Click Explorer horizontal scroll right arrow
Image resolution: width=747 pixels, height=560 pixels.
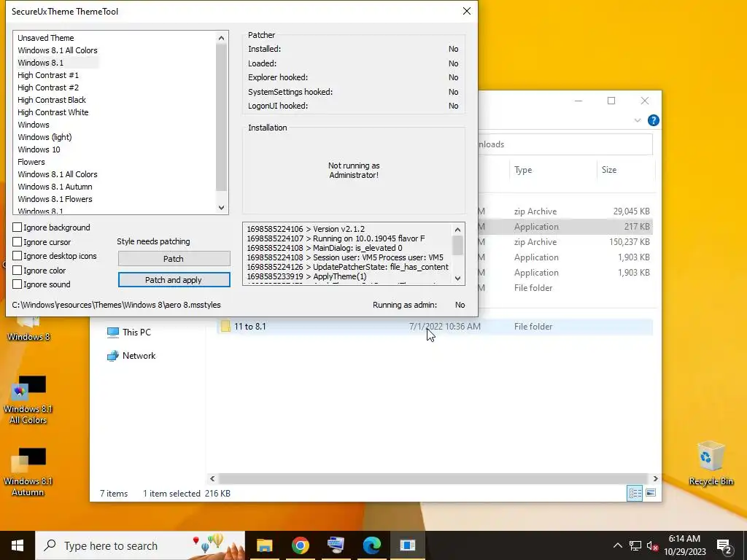tap(656, 478)
